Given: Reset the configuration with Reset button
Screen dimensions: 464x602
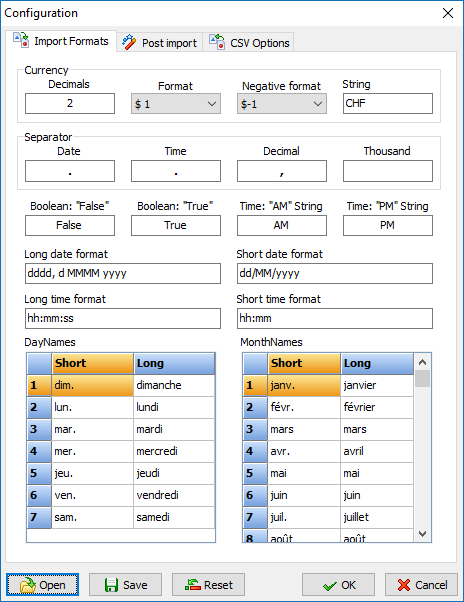Looking at the screenshot, I should (x=208, y=585).
